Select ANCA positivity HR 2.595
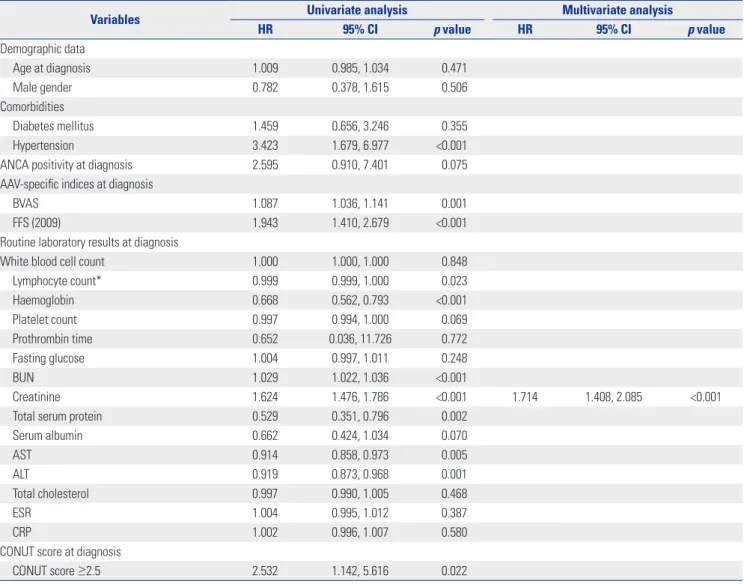 coord(265,165)
